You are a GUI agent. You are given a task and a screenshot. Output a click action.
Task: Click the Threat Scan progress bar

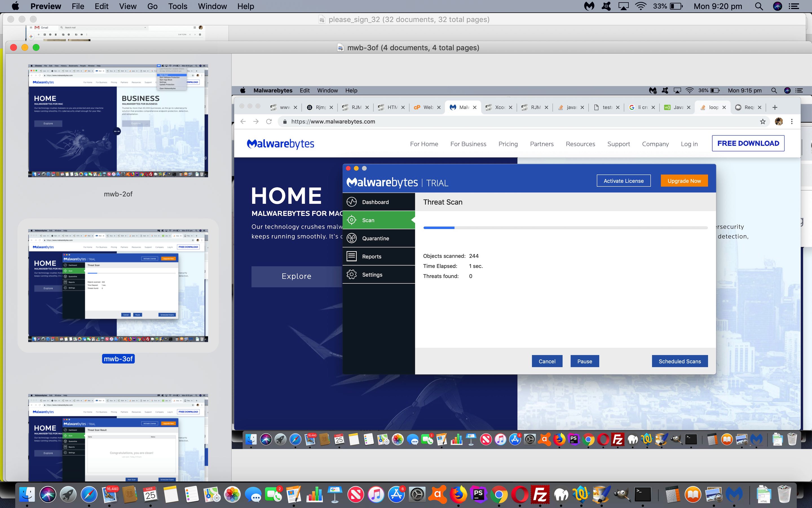point(565,228)
